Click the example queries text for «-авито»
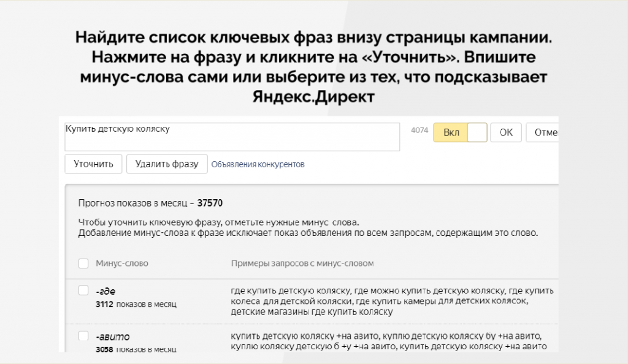This screenshot has width=628, height=364. (389, 342)
